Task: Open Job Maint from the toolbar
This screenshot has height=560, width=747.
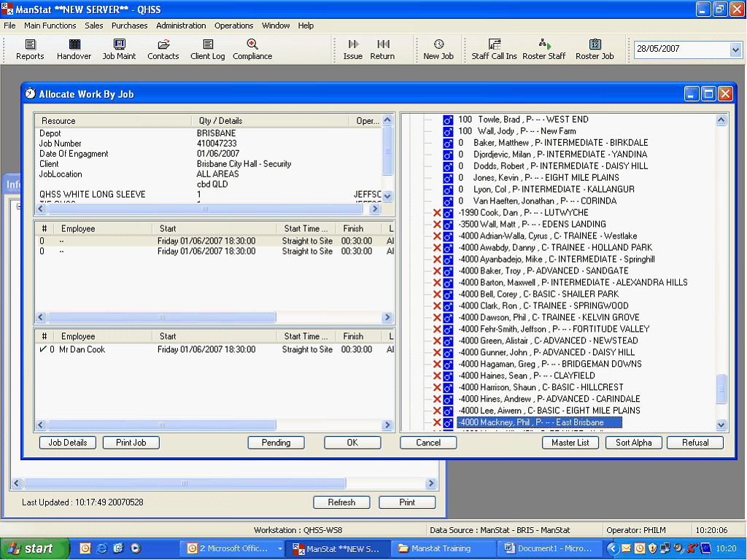Action: pos(119,45)
